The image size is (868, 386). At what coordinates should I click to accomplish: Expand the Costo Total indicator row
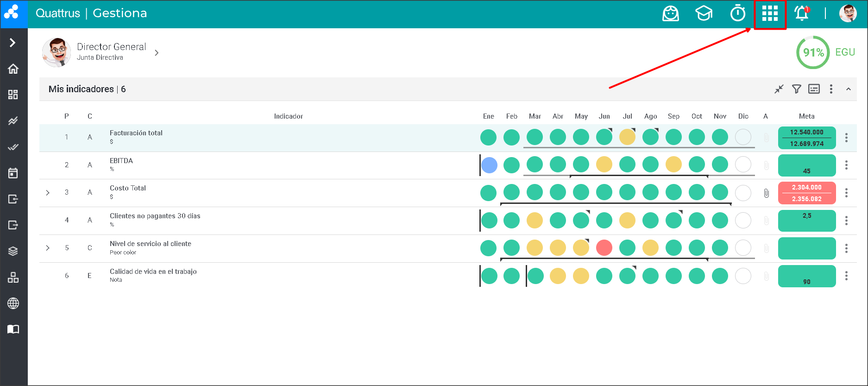click(x=48, y=193)
